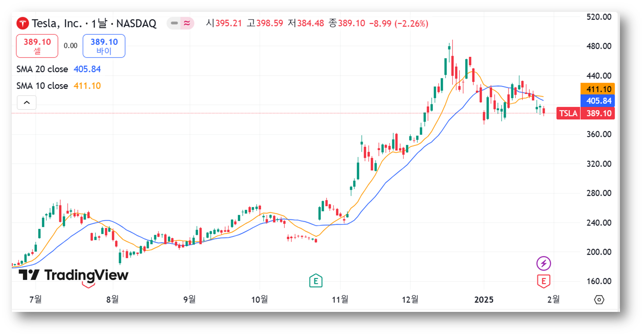Click the Tesla logo icon
Viewport: 644px width, 336px height.
click(23, 24)
